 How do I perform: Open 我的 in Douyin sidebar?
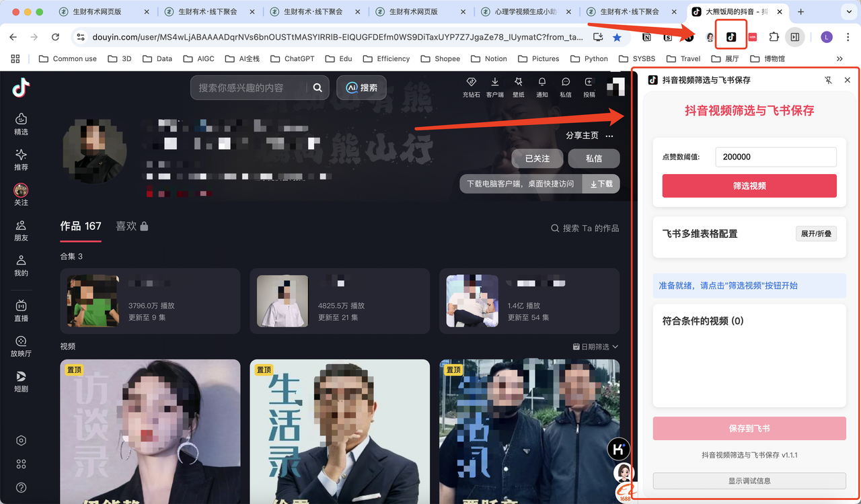pyautogui.click(x=21, y=265)
